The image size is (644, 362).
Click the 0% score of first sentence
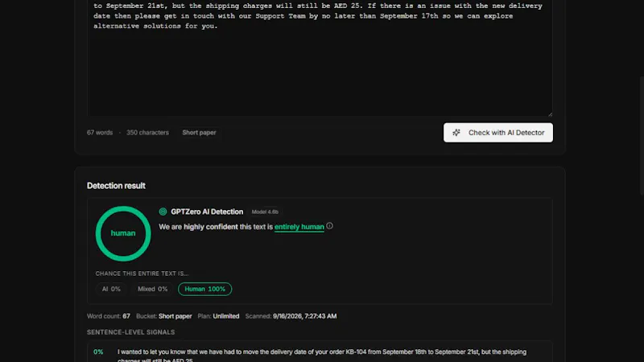click(98, 352)
